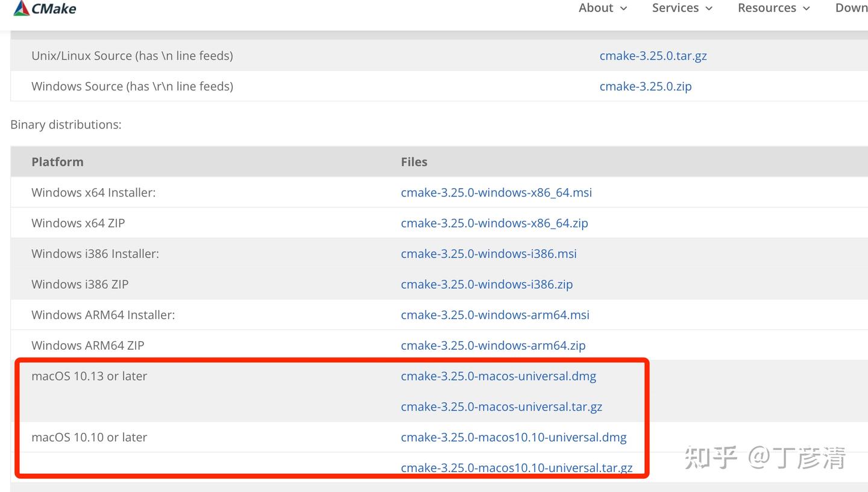The height and width of the screenshot is (492, 868).
Task: Download cmake-3.25.0-windows-x86_64.zip file
Action: [494, 223]
